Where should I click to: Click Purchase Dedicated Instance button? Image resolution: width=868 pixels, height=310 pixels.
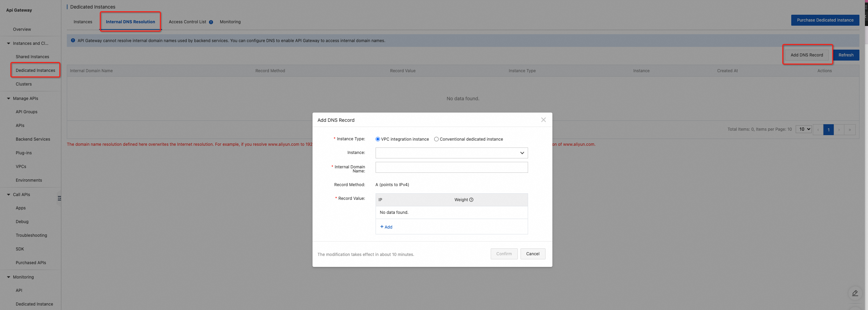pos(825,20)
